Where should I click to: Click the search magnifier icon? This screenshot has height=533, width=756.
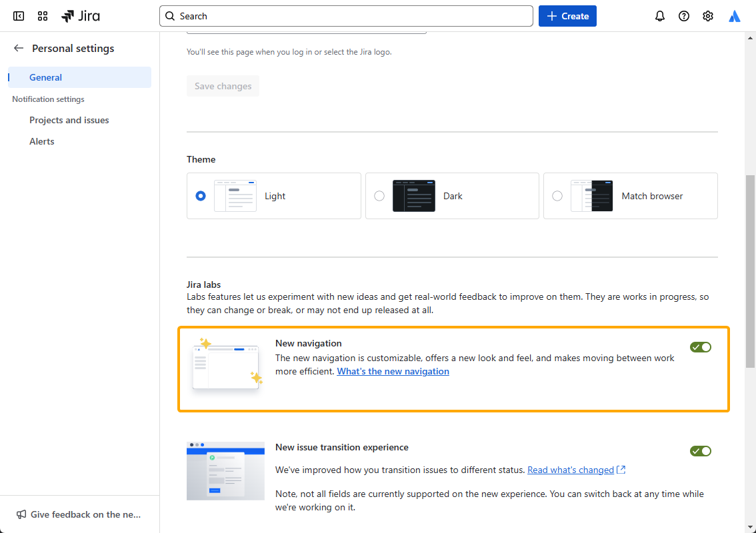click(x=169, y=15)
